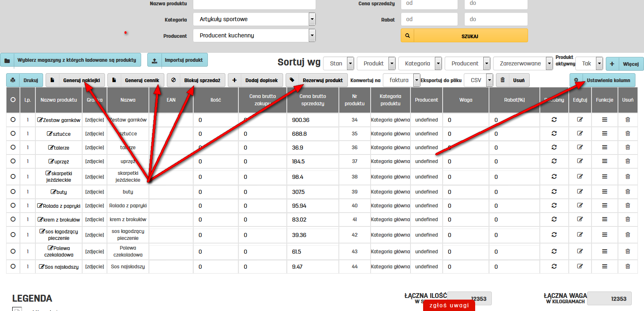The image size is (644, 311).
Task: Toggle the select-all radio in the table header
Action: click(13, 100)
